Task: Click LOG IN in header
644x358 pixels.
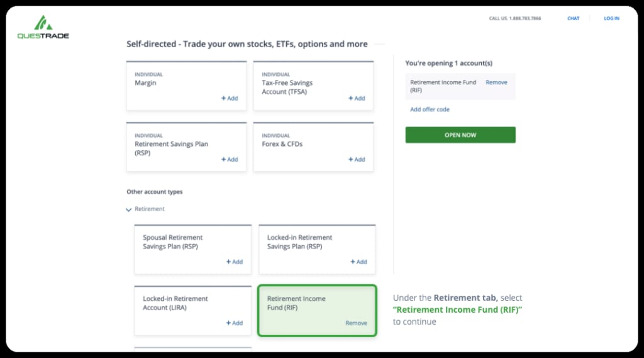Action: coord(611,18)
